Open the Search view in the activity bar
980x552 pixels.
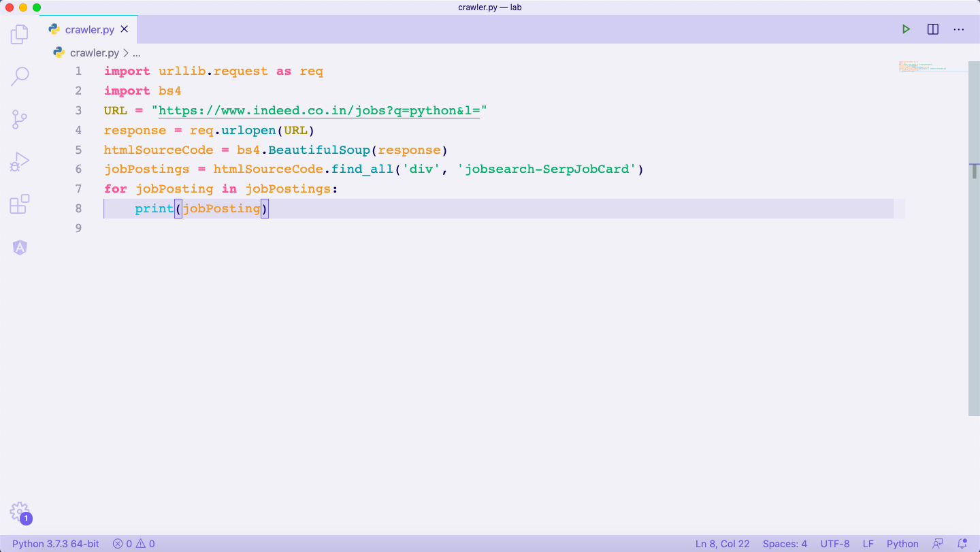click(20, 76)
